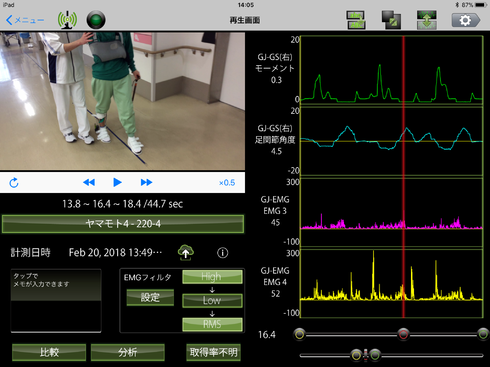Tap the 再生画面 title
Screen dimensions: 490x367
tap(245, 20)
